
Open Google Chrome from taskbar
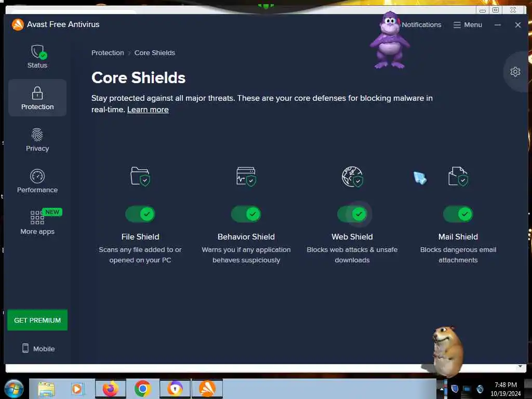(142, 389)
